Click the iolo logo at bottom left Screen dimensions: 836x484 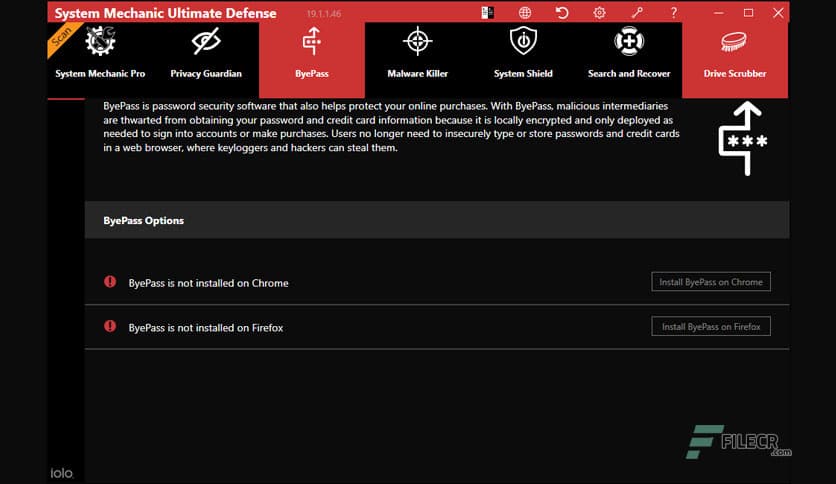[62, 473]
